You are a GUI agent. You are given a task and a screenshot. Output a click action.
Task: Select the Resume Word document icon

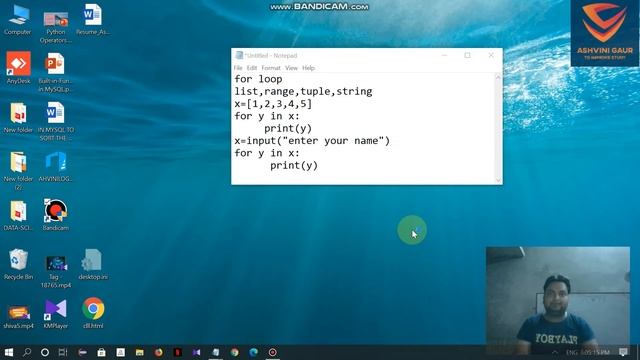tap(93, 20)
